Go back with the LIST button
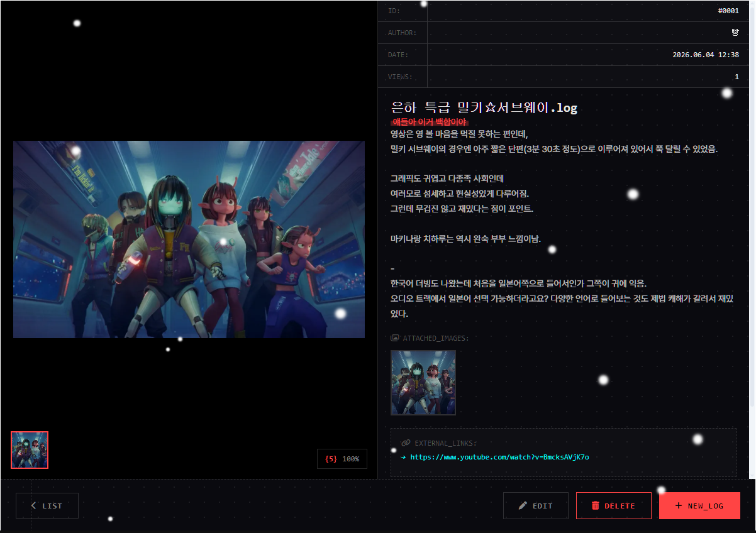Image resolution: width=756 pixels, height=533 pixels. (x=47, y=505)
